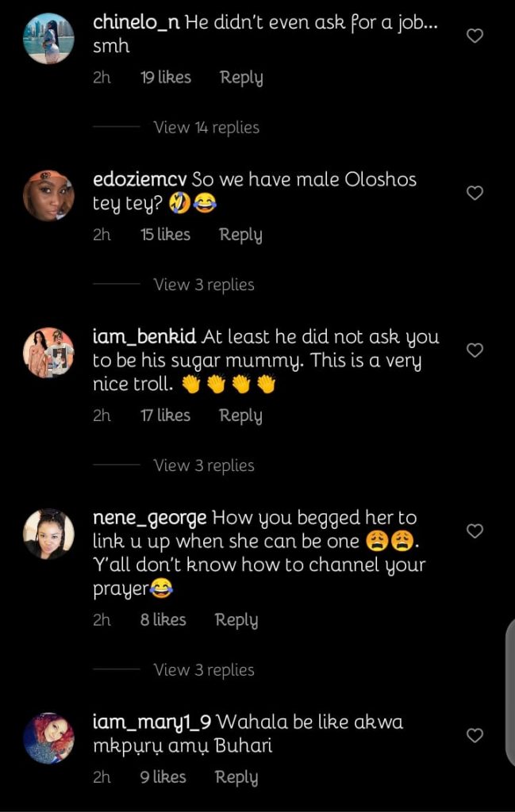Tap heart on edoziemcv's comment

475,193
